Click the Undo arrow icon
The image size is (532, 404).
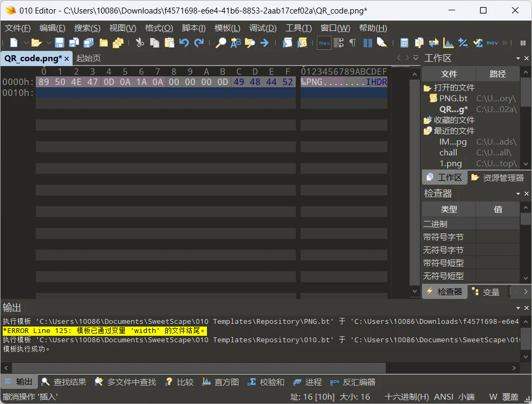pos(184,43)
